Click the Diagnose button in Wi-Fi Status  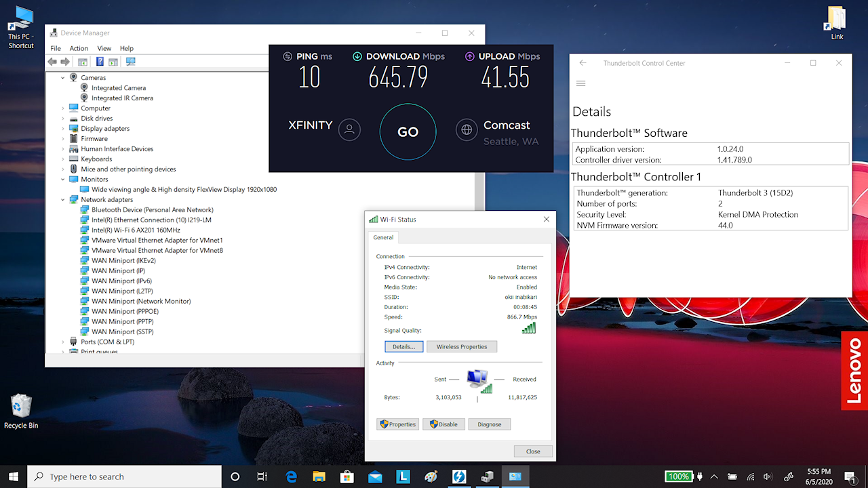click(489, 424)
